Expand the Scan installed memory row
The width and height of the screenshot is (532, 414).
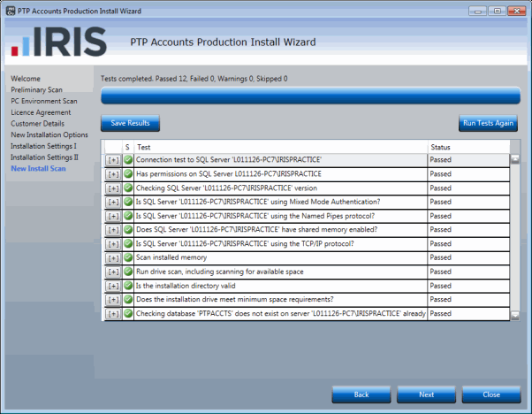pos(113,258)
